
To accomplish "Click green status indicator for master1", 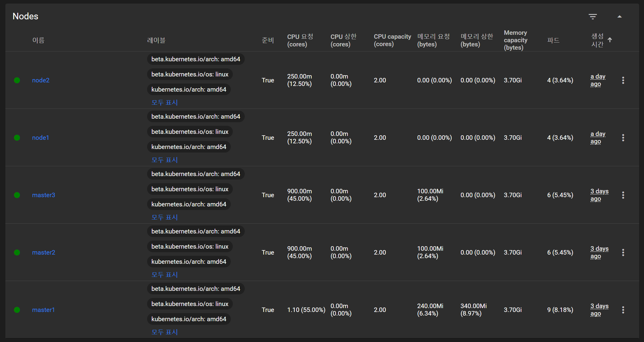I will tap(17, 310).
